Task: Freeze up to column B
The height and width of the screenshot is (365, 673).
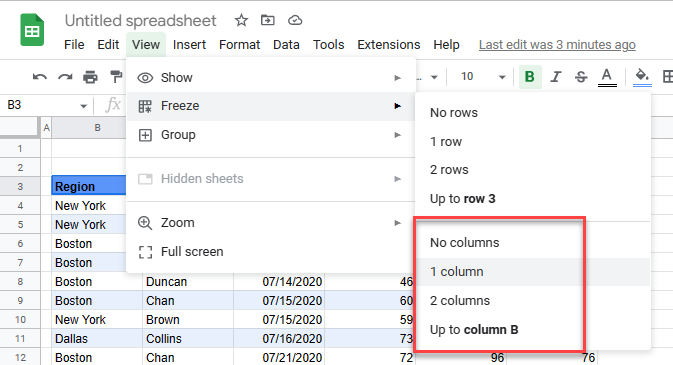Action: [x=534, y=330]
